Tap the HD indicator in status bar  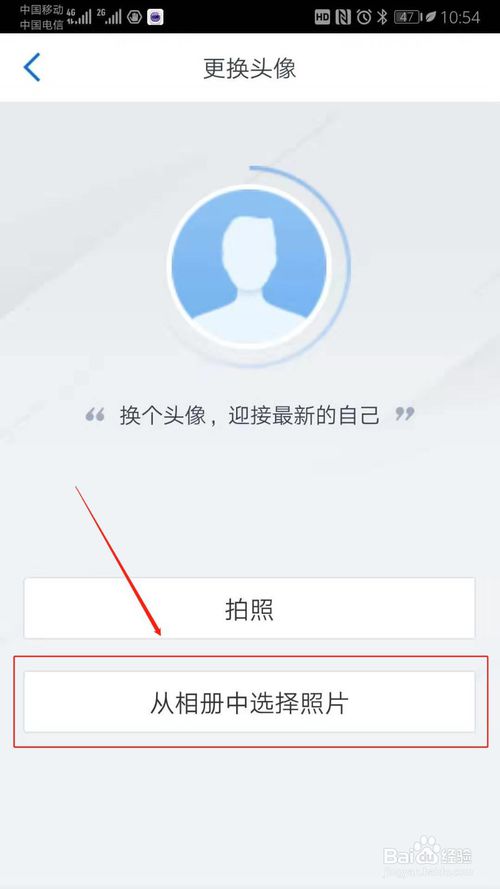(x=322, y=18)
